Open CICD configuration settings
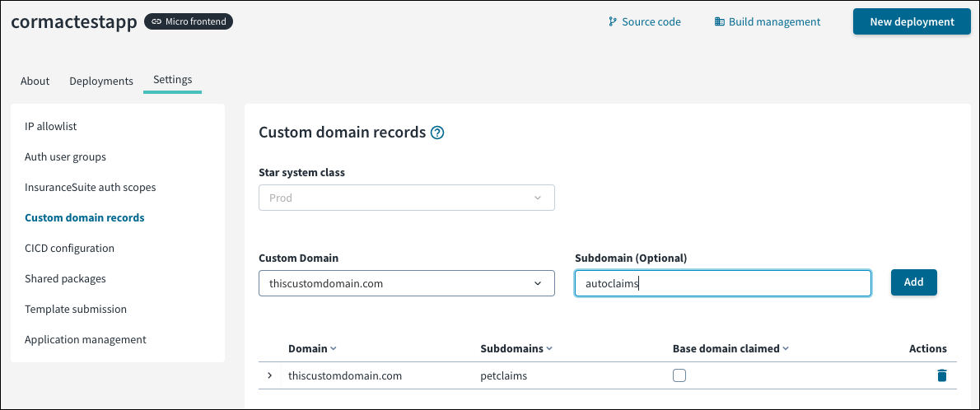The height and width of the screenshot is (410, 980). (x=69, y=248)
